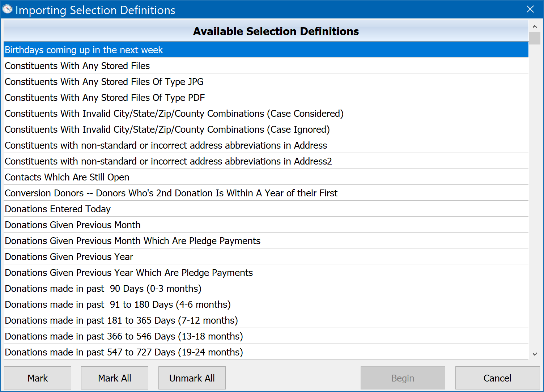Select Donations made in past 90 Days
This screenshot has width=544, height=392.
pos(266,288)
